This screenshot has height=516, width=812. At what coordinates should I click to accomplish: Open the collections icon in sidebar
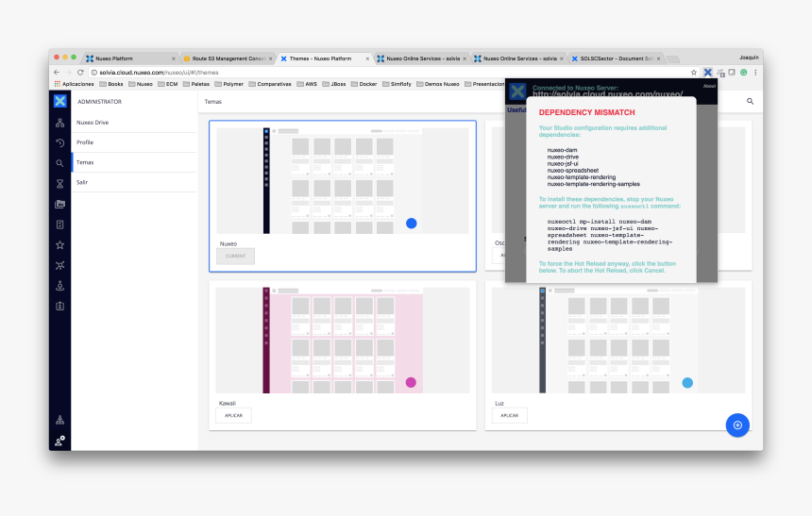[60, 204]
